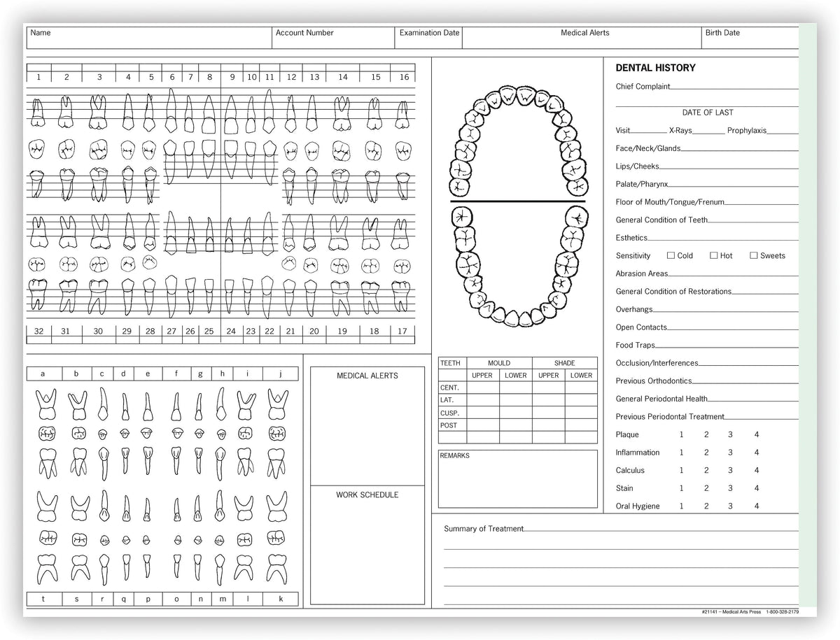Click the Work Schedule box
840x640 pixels.
367,545
